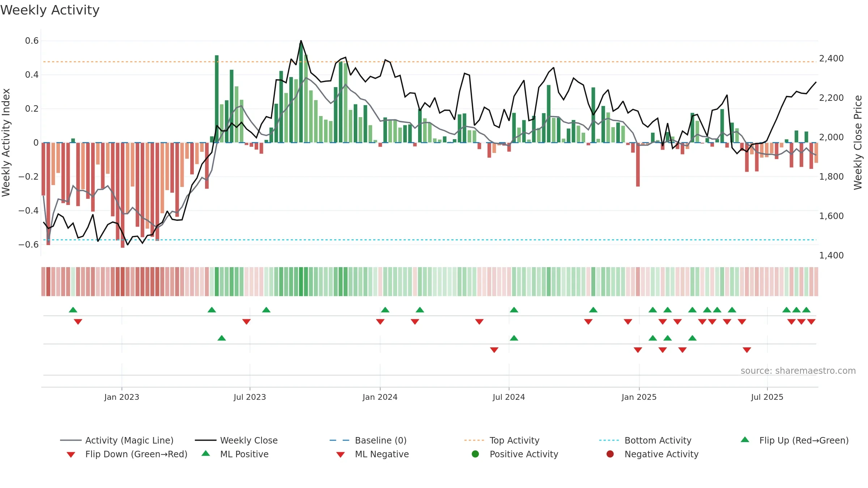The width and height of the screenshot is (868, 488).
Task: Click the Weekly Activity Index axis title
Action: tap(6, 142)
